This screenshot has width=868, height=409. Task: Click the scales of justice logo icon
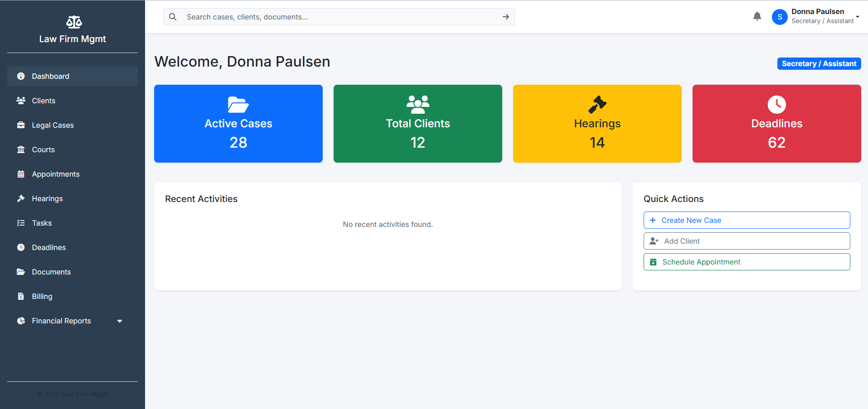click(74, 22)
